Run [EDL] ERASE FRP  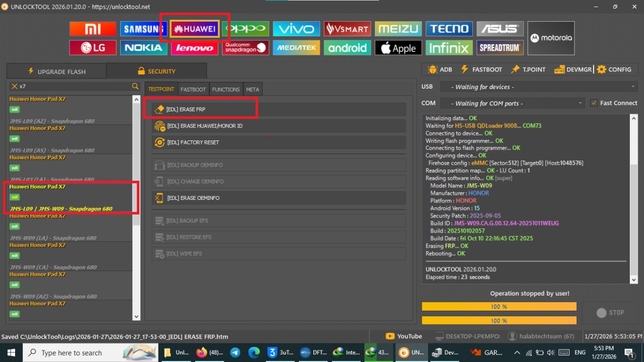[x=279, y=109]
